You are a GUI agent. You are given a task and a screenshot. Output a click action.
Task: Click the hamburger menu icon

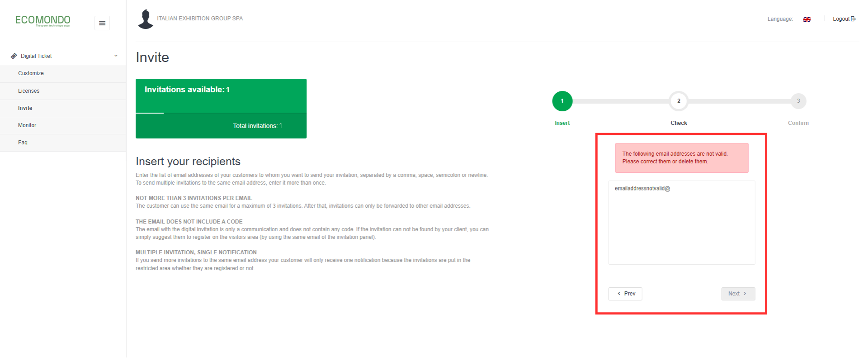coord(102,23)
